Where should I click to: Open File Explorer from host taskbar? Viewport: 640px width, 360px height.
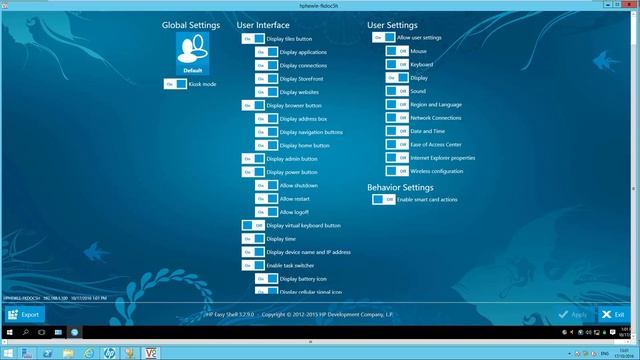(x=68, y=353)
